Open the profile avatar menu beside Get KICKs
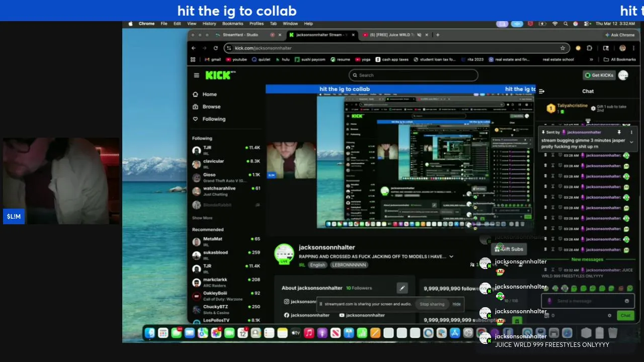This screenshot has height=362, width=644. pos(623,75)
